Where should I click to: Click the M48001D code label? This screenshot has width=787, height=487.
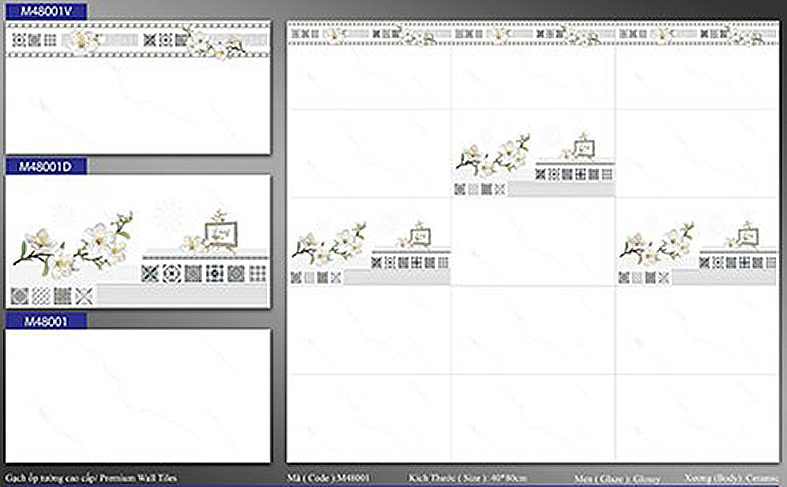point(46,166)
